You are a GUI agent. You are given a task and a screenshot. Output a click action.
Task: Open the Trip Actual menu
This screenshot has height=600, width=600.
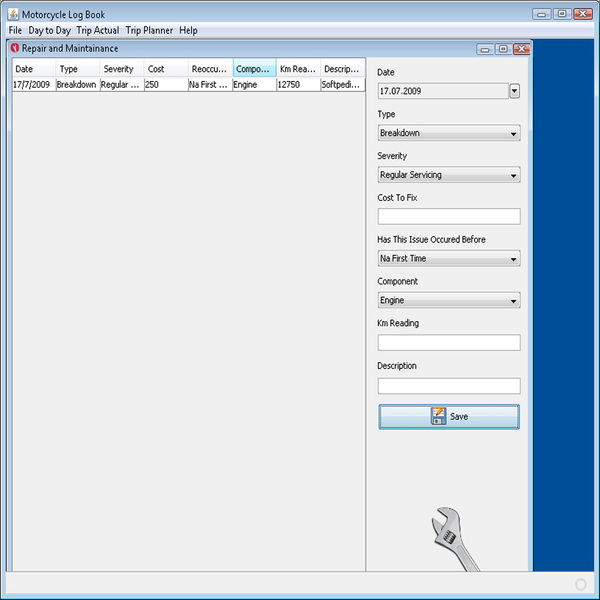pos(98,30)
